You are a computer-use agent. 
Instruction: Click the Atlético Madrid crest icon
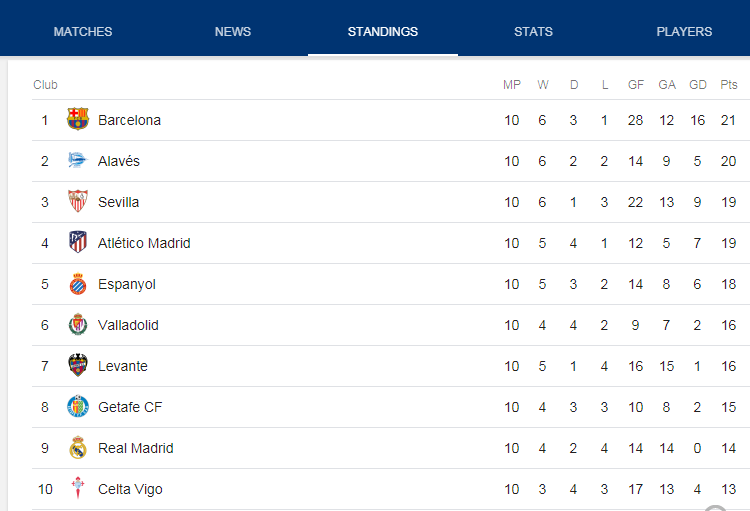tap(78, 243)
